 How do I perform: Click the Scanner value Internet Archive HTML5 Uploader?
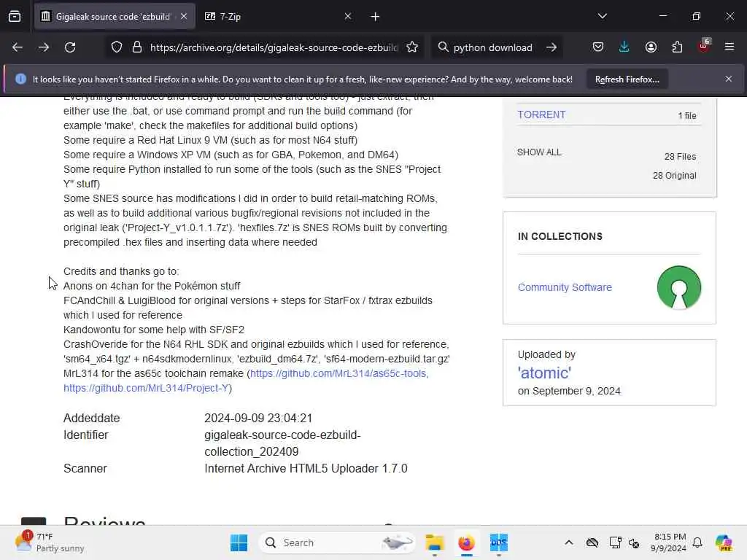click(306, 469)
